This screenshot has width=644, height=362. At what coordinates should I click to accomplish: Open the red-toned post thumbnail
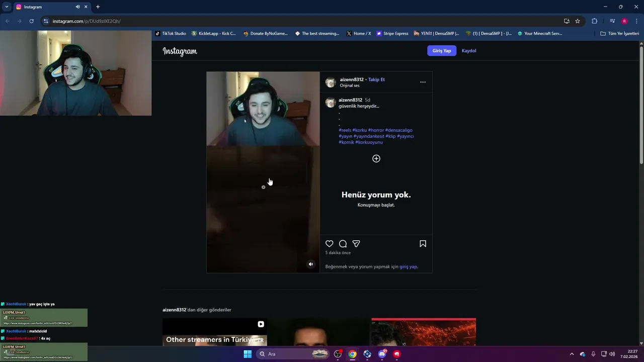coord(424,332)
